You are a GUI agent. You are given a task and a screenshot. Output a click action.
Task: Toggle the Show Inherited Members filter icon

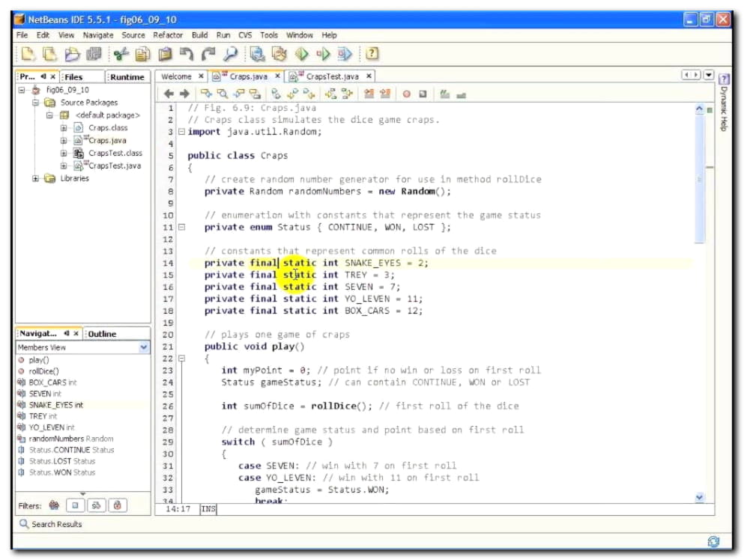54,505
